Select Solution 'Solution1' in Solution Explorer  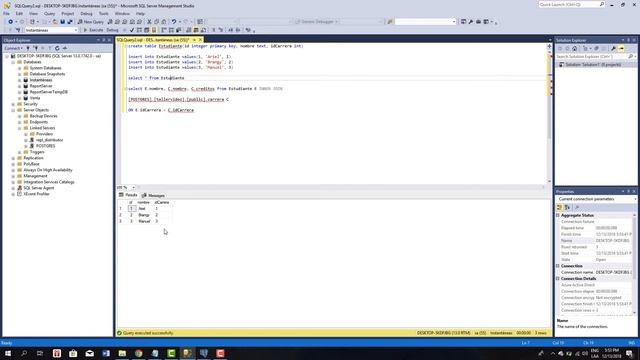tap(593, 65)
